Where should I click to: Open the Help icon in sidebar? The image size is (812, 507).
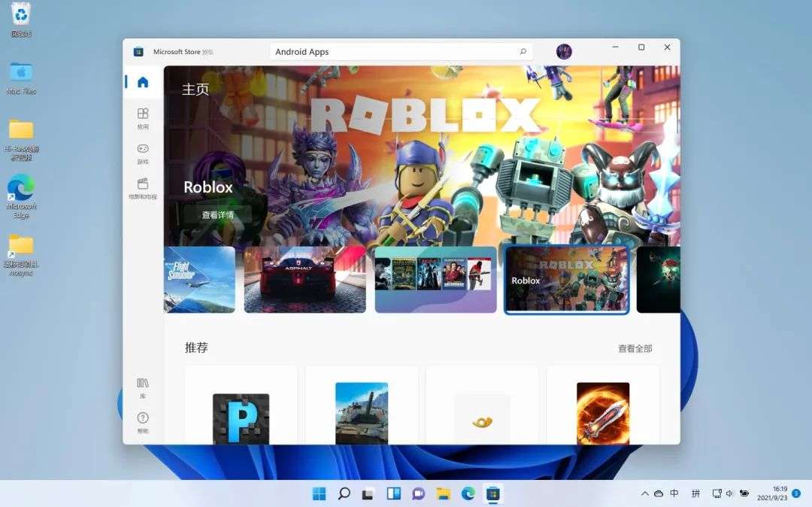click(x=143, y=422)
